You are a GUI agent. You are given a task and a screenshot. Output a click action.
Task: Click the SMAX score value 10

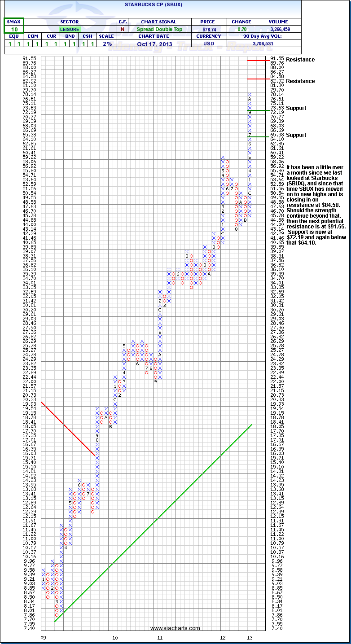coord(13,29)
